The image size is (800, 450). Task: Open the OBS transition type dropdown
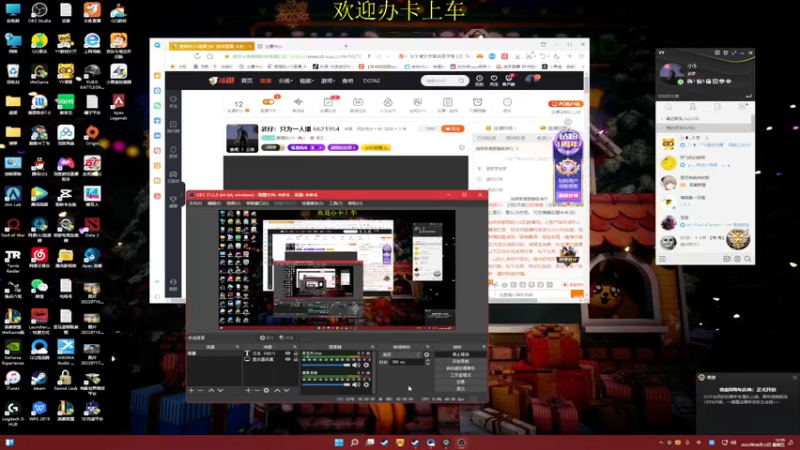point(401,355)
